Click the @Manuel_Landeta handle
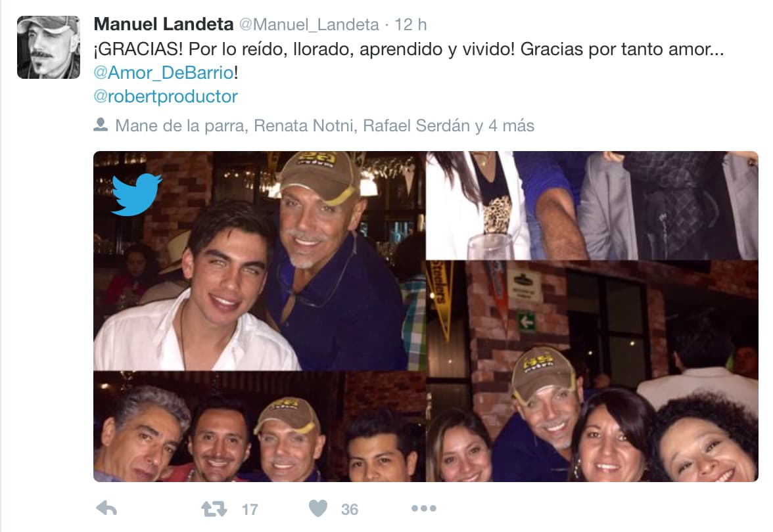This screenshot has width=773, height=532. point(309,25)
